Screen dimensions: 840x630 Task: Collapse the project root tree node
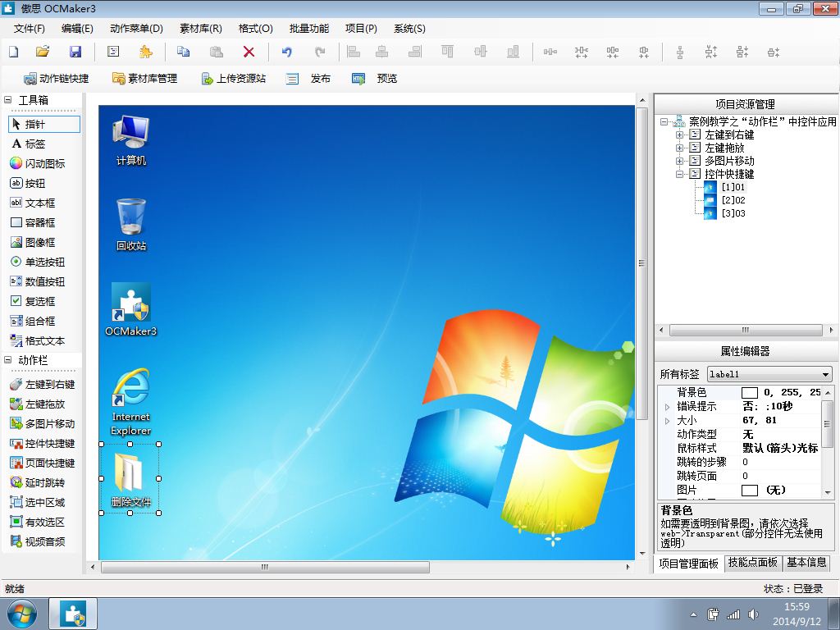664,121
